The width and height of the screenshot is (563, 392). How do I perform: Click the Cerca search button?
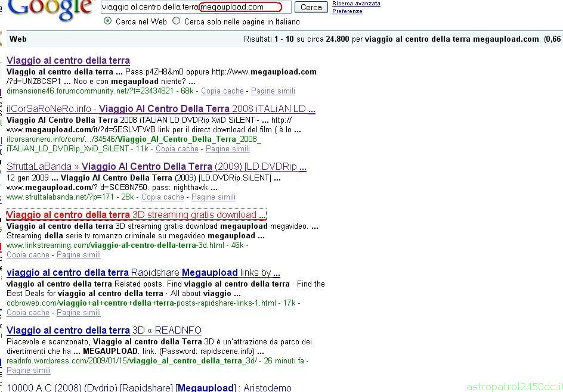311,7
